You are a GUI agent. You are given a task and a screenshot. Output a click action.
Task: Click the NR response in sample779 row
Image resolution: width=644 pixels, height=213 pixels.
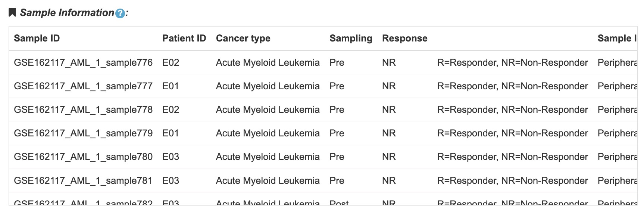point(389,133)
